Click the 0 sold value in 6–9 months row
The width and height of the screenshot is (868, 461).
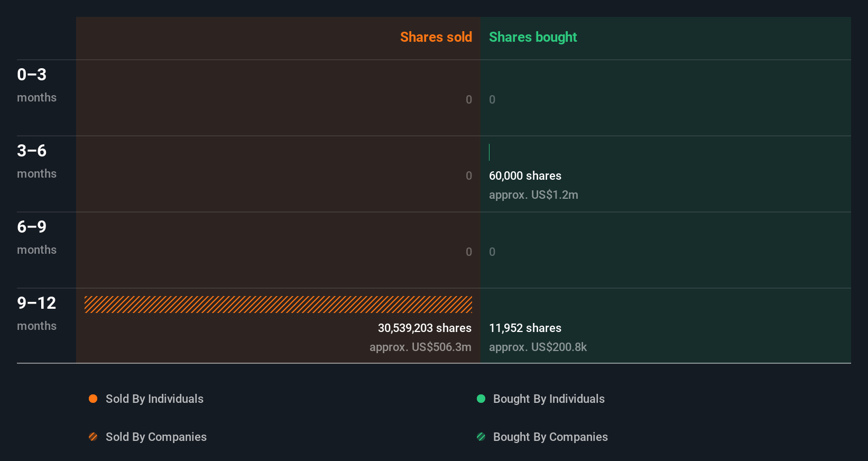[x=469, y=252]
